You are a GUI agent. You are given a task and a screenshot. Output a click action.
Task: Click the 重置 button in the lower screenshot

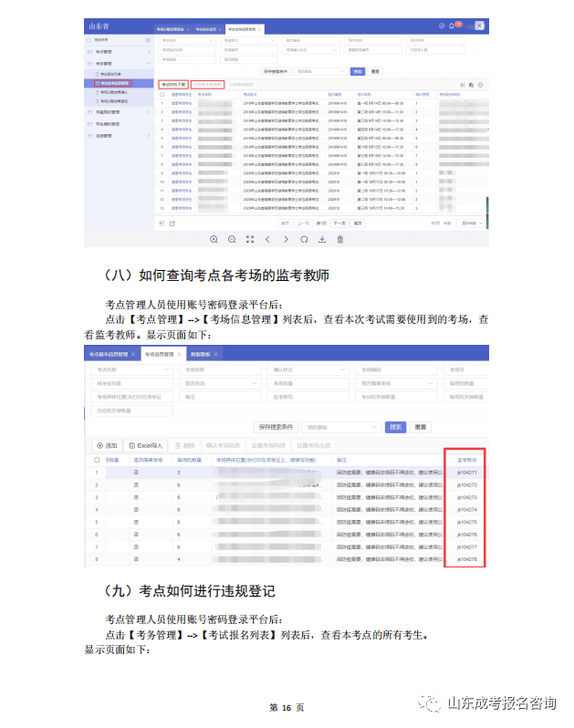[421, 427]
